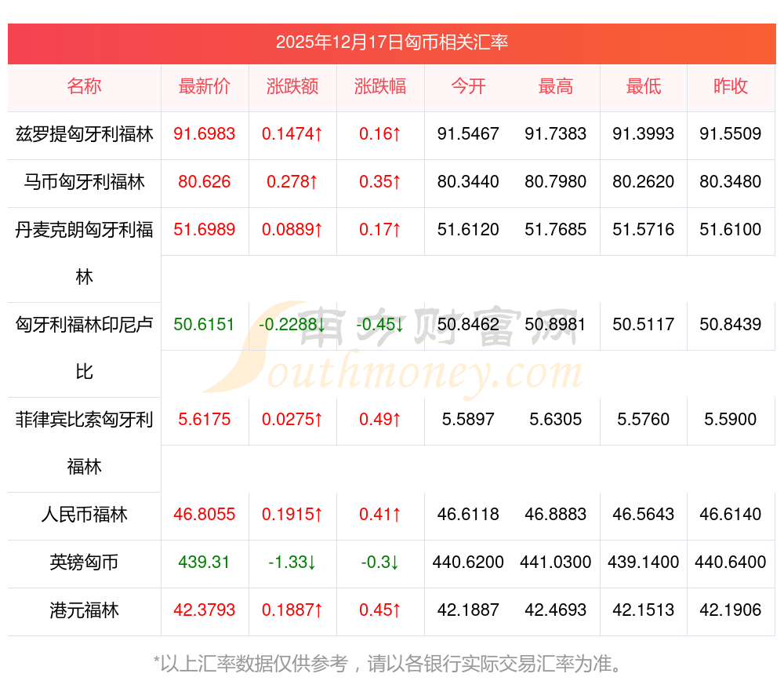
Task: Click the Southmoney.com watermark logo
Action: pos(392,349)
